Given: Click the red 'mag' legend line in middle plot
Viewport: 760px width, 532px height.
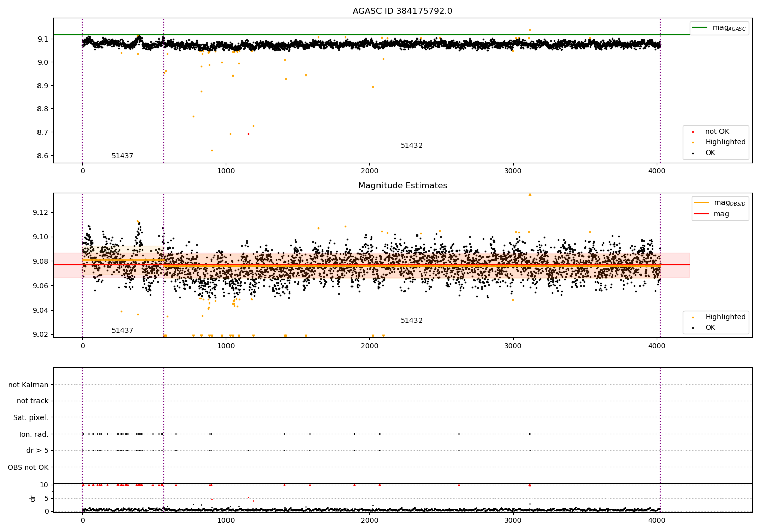Looking at the screenshot, I should tap(702, 214).
